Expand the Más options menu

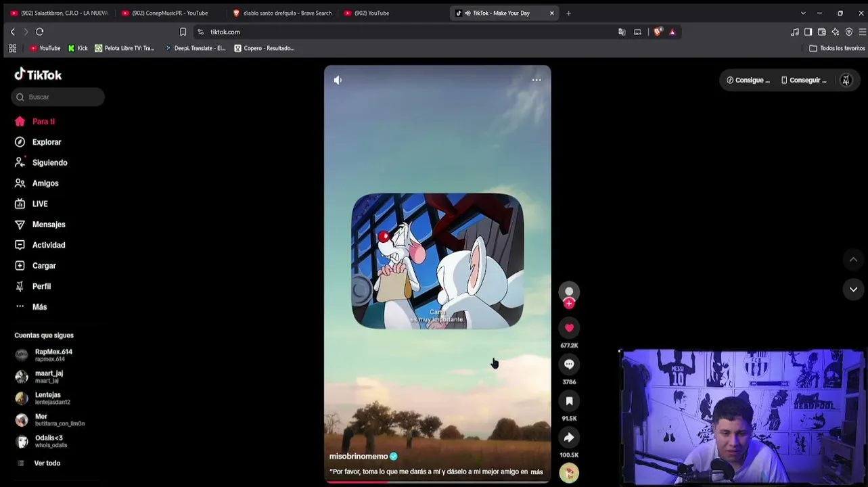coord(30,307)
